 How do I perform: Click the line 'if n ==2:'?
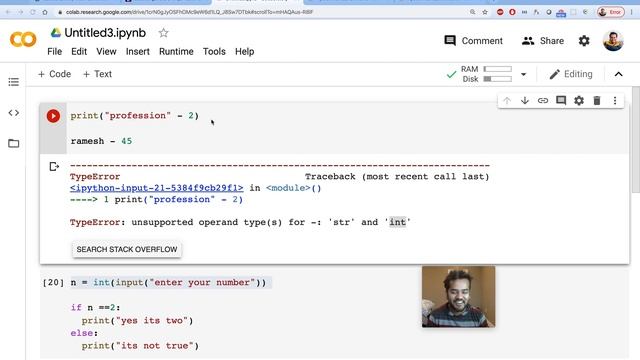[96, 307]
